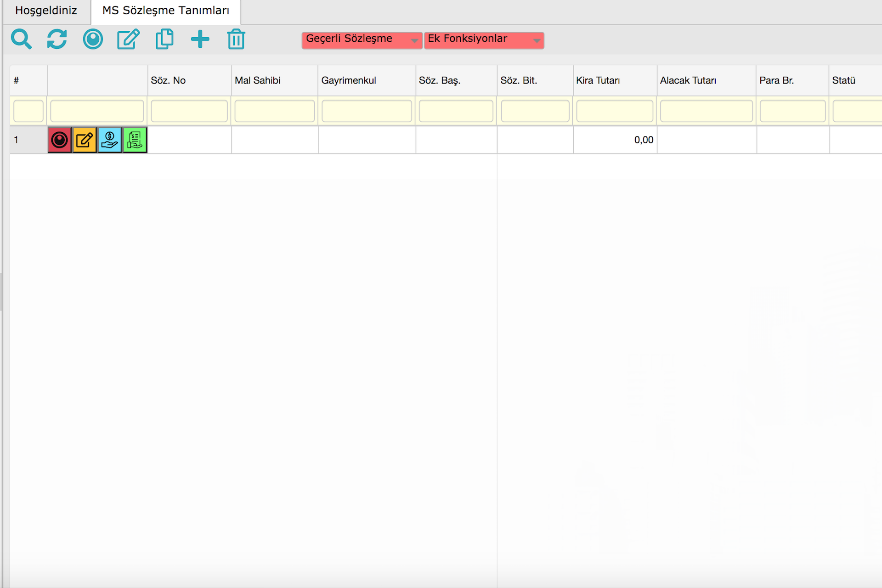Click the plus icon to add contract
Screen dimensions: 882x588
(200, 40)
